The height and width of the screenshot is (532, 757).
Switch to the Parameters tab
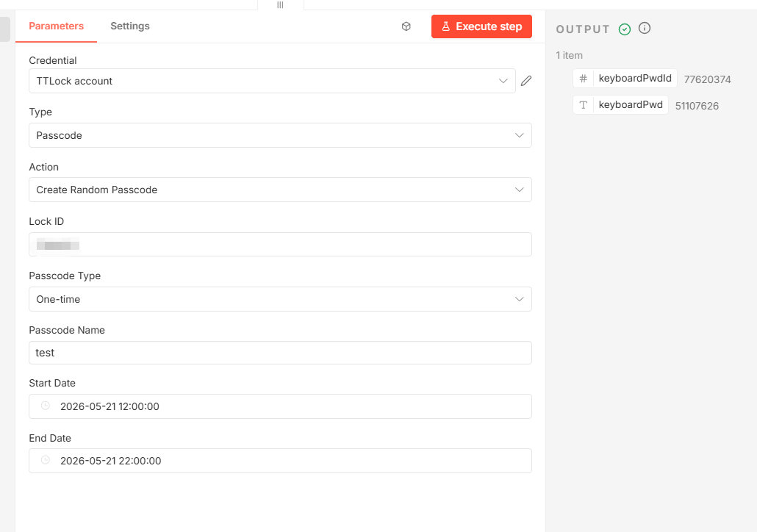[x=56, y=26]
